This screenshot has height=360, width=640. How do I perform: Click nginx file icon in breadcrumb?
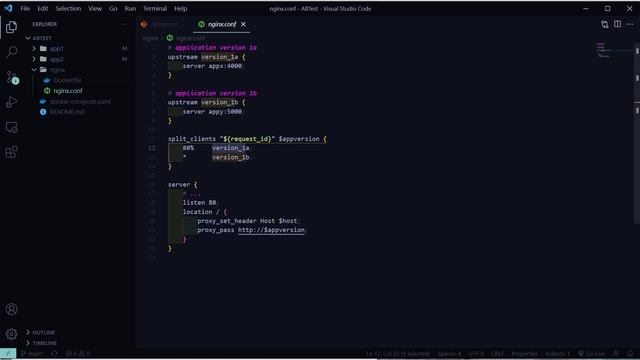coord(170,38)
